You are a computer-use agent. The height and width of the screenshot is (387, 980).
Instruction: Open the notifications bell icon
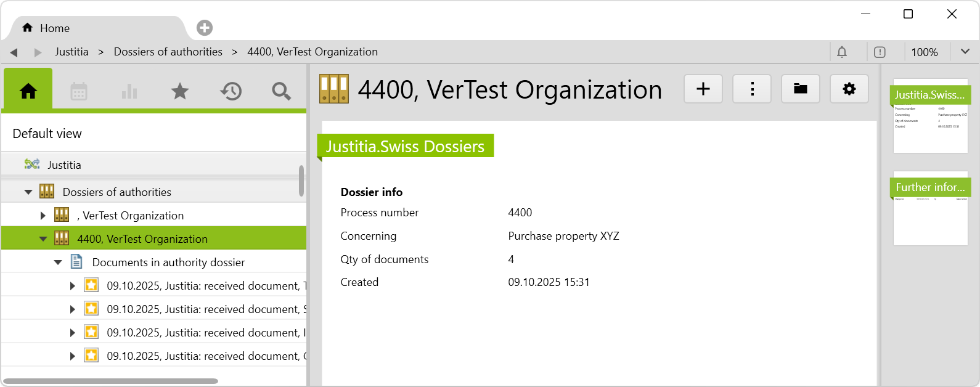click(842, 52)
